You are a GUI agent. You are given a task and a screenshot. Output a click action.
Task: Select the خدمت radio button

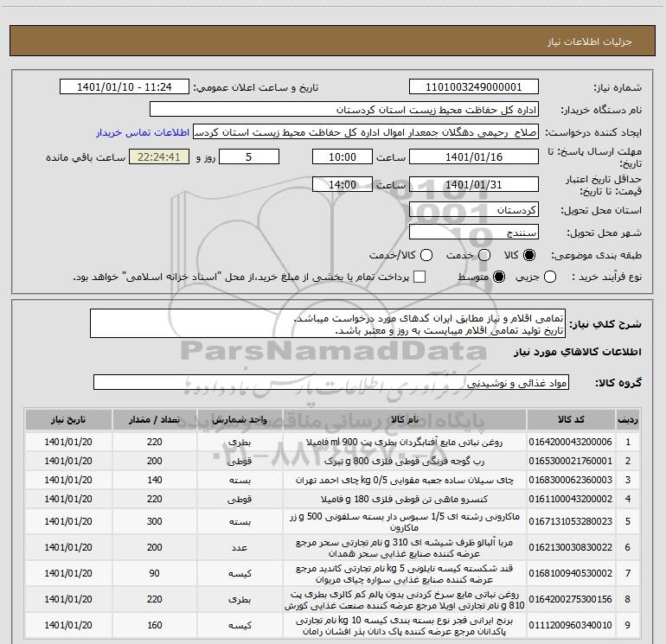[484, 255]
